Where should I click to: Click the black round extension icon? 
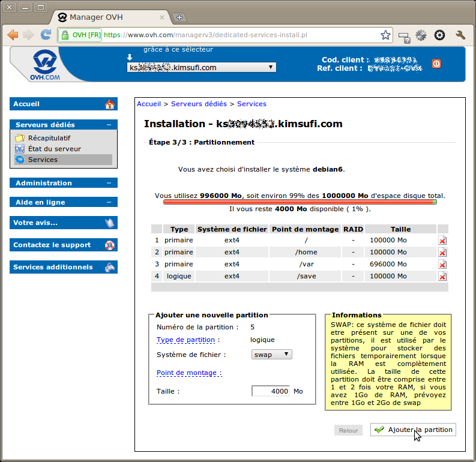[x=439, y=35]
